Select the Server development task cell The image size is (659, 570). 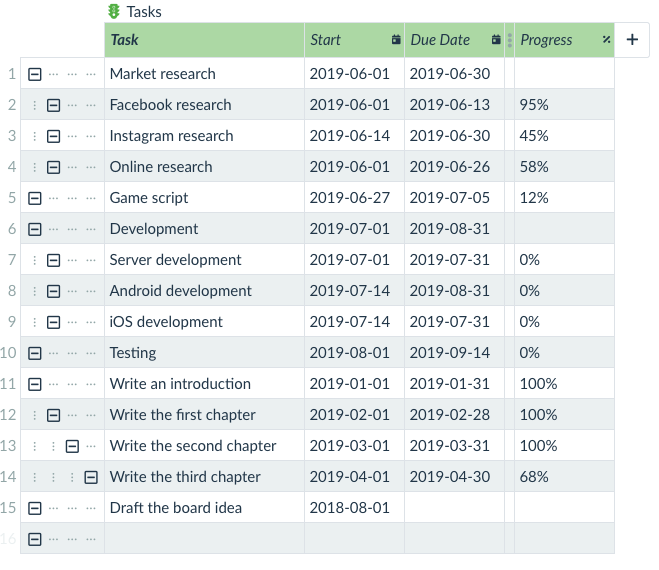(204, 260)
